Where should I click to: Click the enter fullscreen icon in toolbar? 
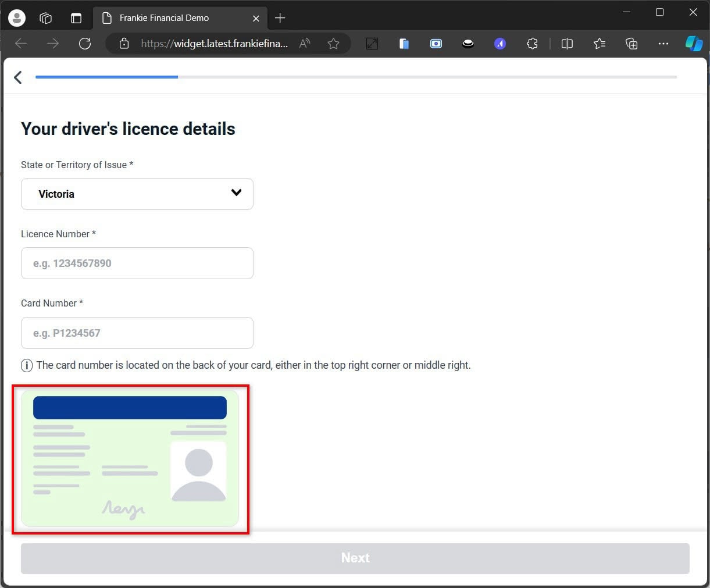pos(372,43)
